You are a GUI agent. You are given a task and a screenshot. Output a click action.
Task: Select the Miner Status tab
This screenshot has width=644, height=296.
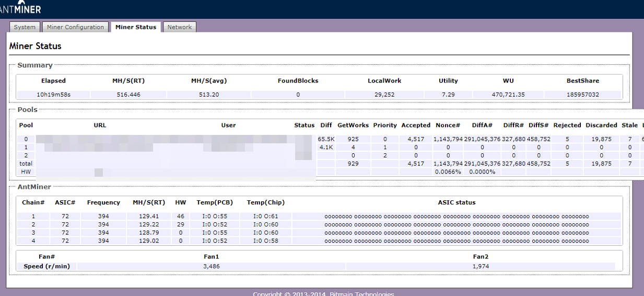pyautogui.click(x=136, y=27)
